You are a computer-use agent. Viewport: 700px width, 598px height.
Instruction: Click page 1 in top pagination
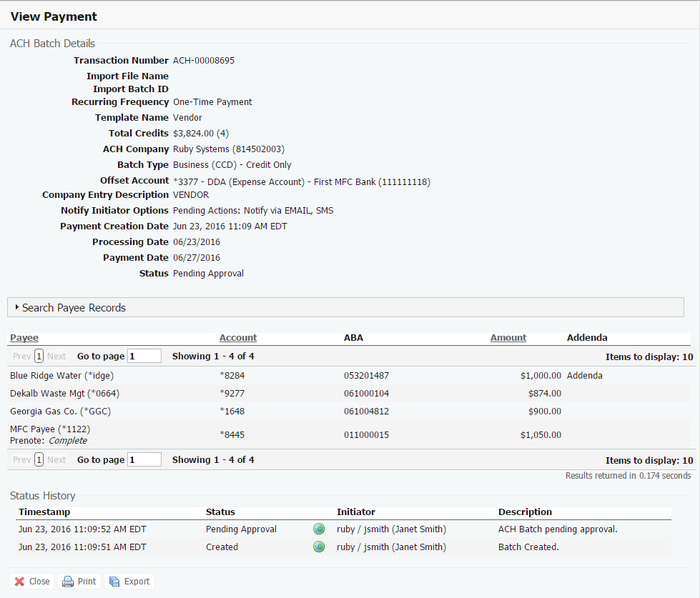pos(39,357)
